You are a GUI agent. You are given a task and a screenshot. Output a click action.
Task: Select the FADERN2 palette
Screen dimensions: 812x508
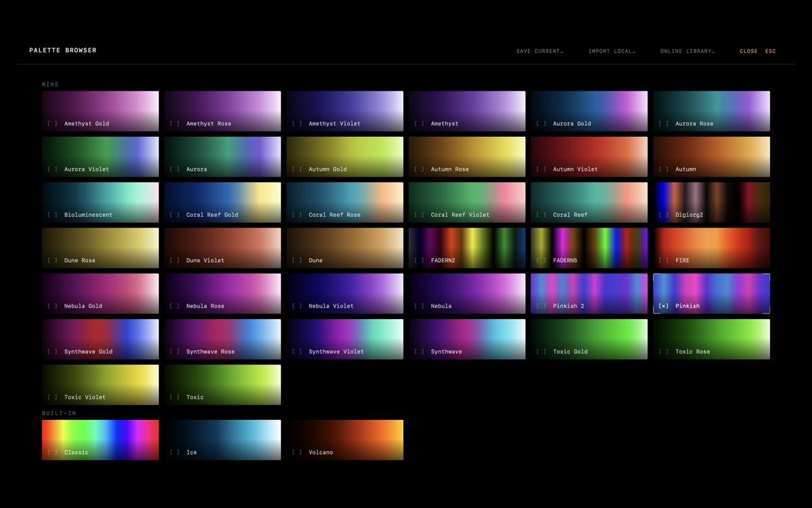467,248
